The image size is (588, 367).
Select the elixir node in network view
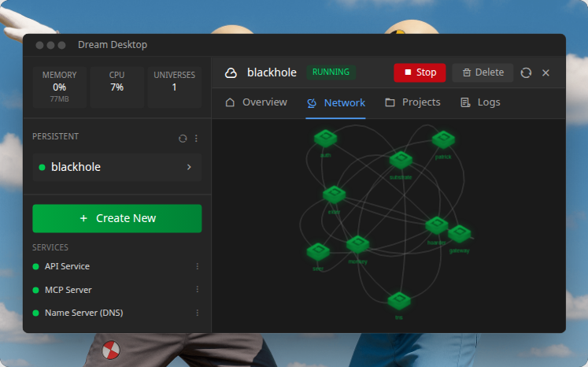click(x=334, y=195)
